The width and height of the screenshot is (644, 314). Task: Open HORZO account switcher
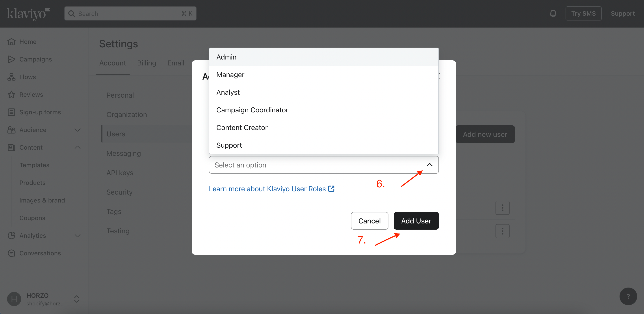click(76, 299)
